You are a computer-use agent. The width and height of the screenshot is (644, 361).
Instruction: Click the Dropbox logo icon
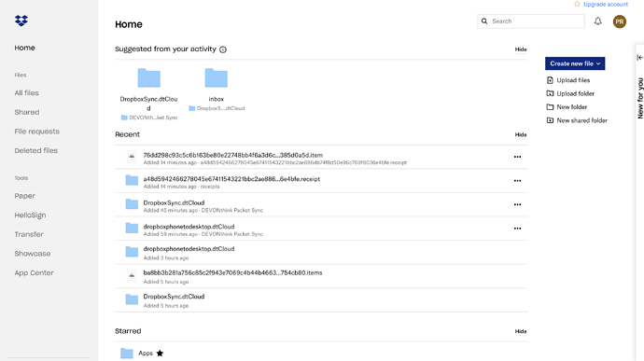21,21
